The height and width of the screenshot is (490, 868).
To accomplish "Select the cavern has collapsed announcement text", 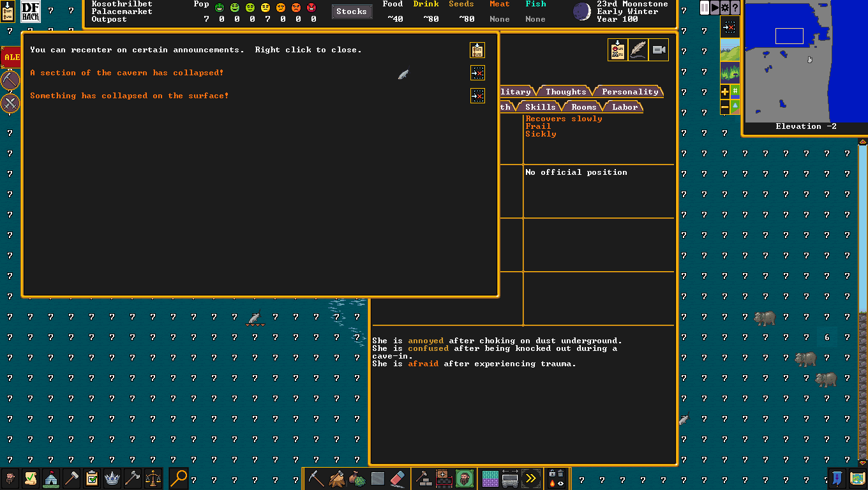I will click(127, 73).
